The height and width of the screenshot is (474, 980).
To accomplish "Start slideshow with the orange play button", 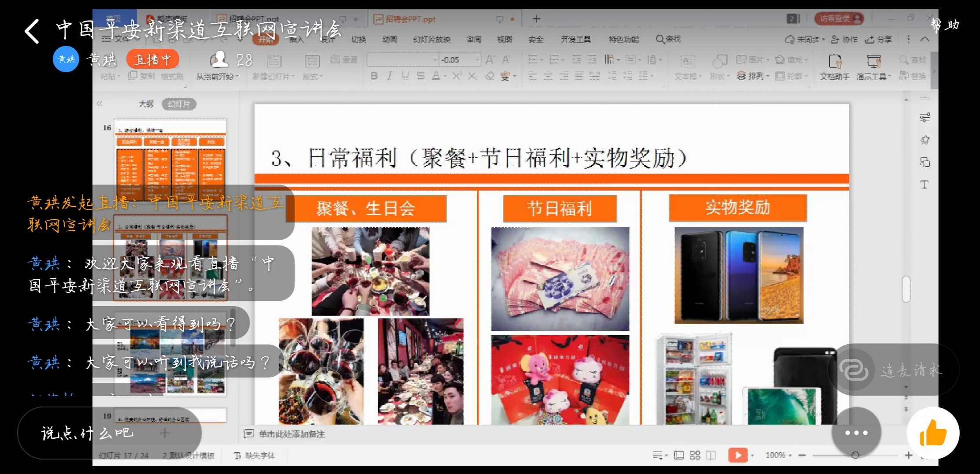I will [738, 455].
